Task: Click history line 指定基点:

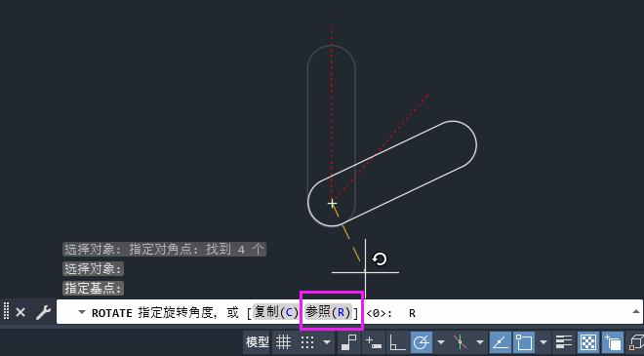Action: point(94,288)
